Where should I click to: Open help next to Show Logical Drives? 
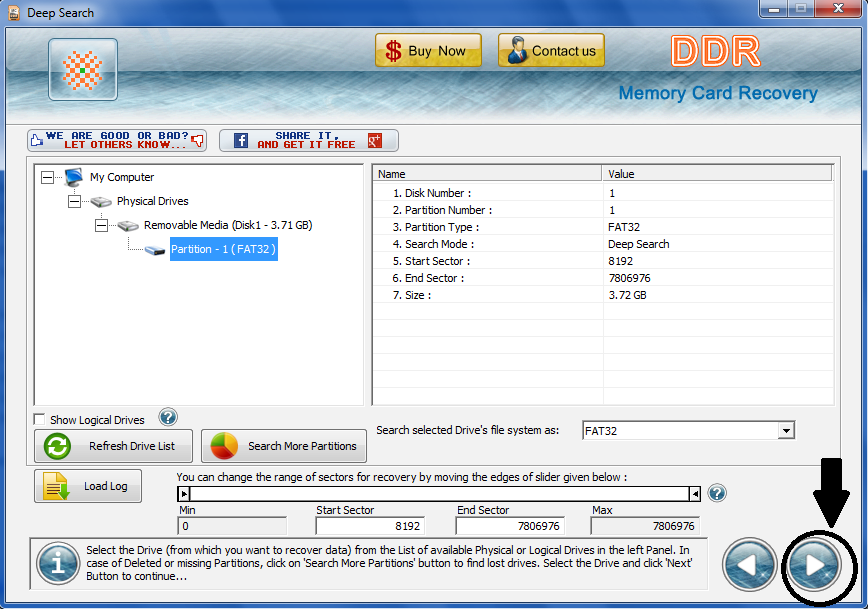tap(168, 417)
